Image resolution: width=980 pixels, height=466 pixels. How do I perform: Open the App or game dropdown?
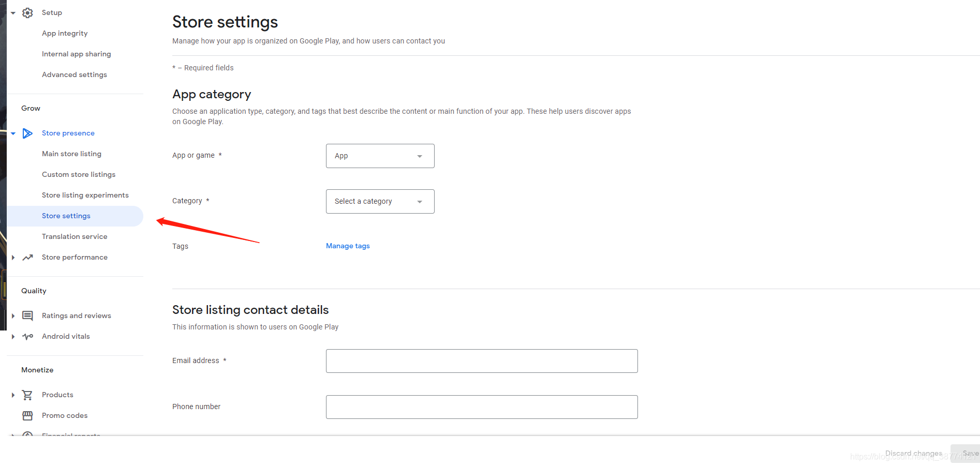(x=380, y=156)
